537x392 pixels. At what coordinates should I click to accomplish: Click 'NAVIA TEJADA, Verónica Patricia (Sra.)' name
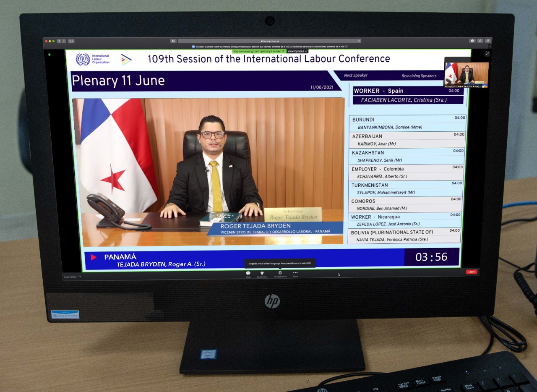(x=393, y=240)
